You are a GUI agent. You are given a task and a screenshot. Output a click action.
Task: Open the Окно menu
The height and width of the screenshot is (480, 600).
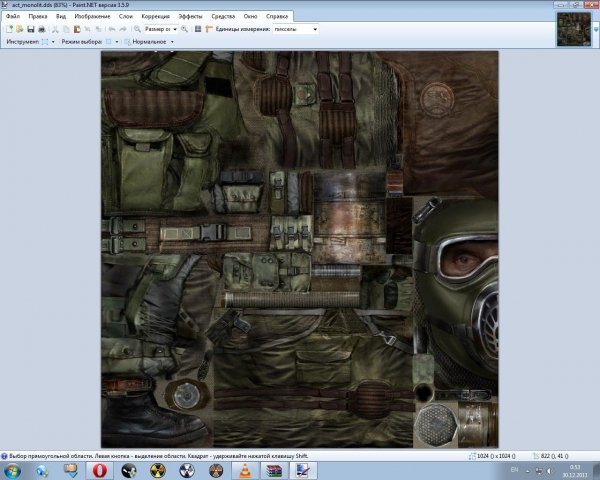[x=250, y=16]
